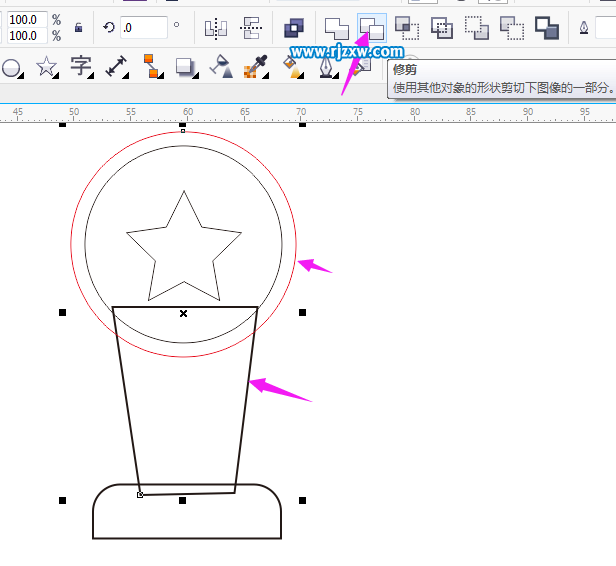Apply Intersect to the selected objects

tap(407, 27)
